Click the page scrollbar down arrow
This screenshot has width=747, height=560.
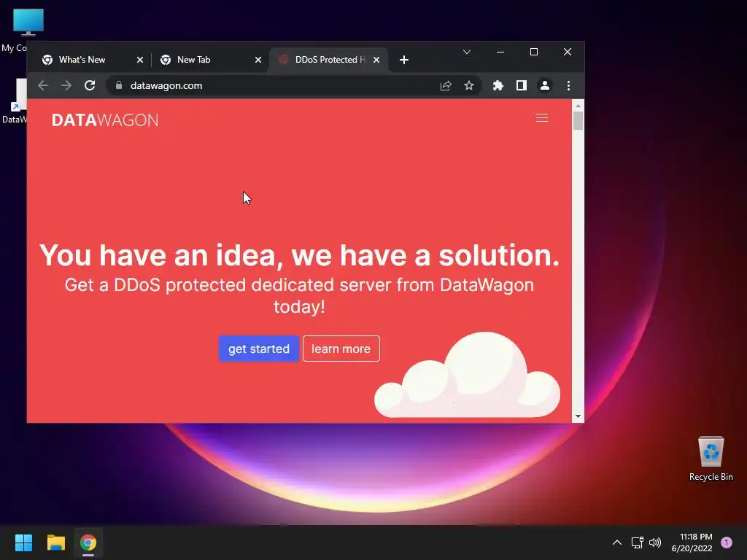pyautogui.click(x=578, y=416)
